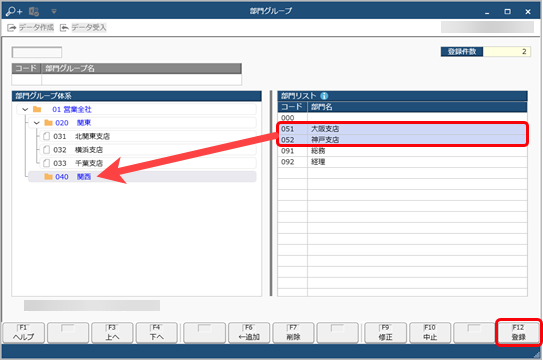Viewport: 543px width, 360px height.
Task: Click the F6 ←追加 button
Action: point(249,333)
